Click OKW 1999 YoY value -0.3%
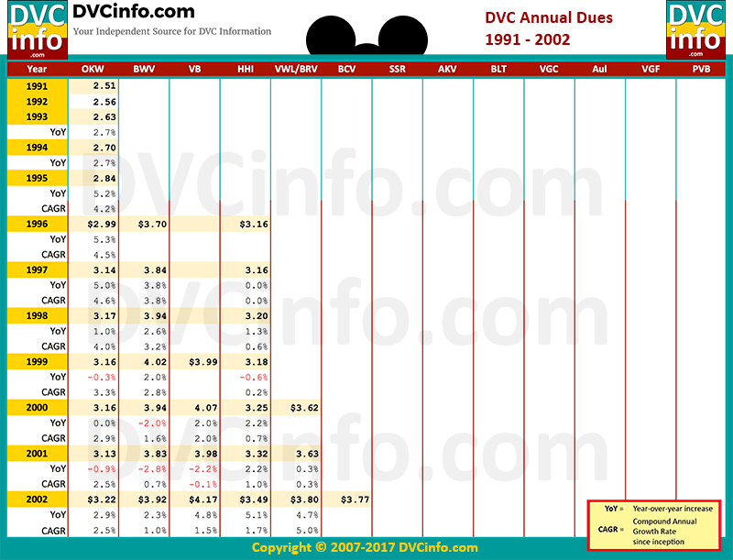Image resolution: width=733 pixels, height=560 pixels. tap(102, 378)
